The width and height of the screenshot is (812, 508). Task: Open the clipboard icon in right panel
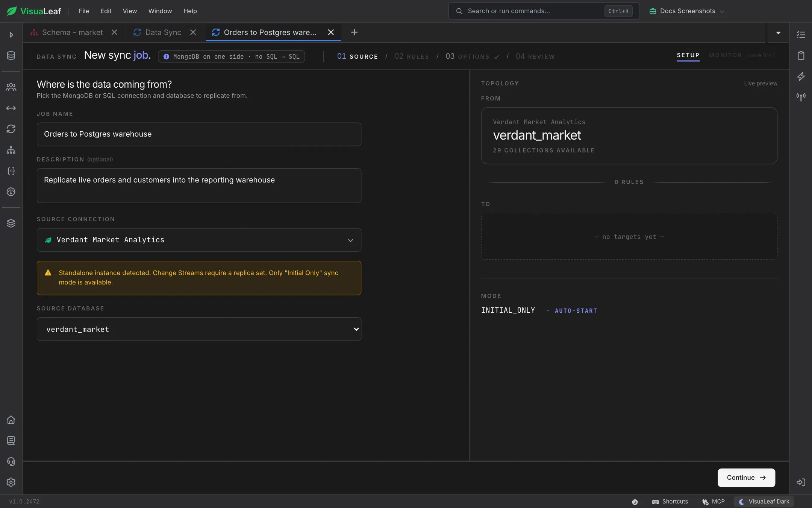pos(801,55)
